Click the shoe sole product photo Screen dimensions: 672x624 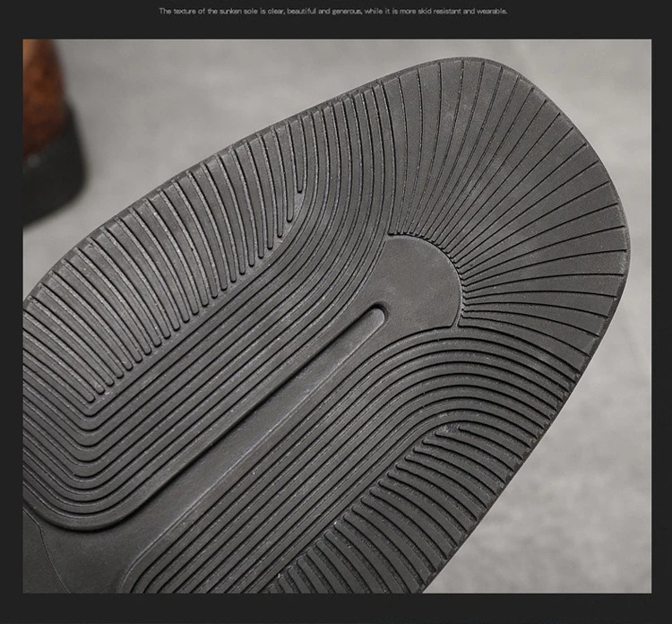click(x=337, y=316)
